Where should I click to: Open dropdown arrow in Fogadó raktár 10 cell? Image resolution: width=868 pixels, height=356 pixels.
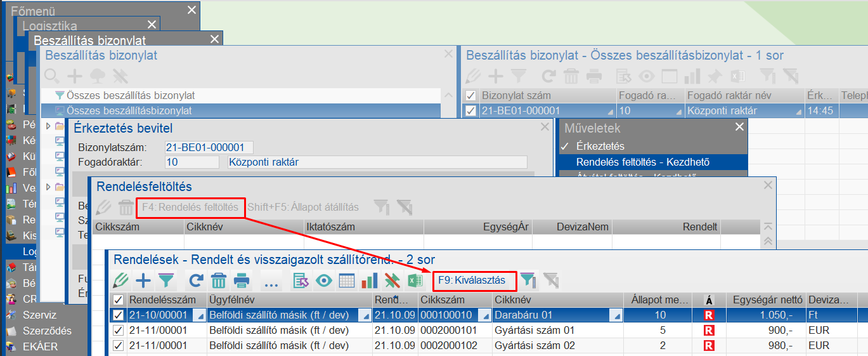pyautogui.click(x=678, y=112)
